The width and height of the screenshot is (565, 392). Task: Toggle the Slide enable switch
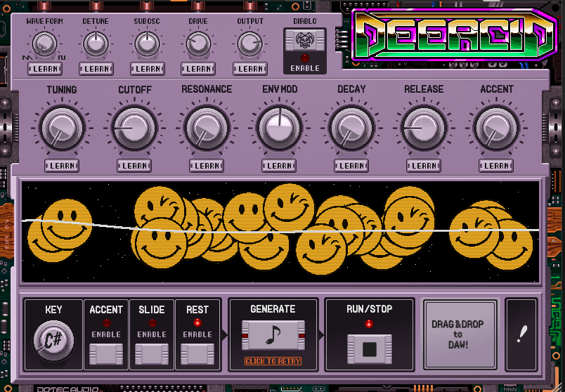tap(152, 354)
